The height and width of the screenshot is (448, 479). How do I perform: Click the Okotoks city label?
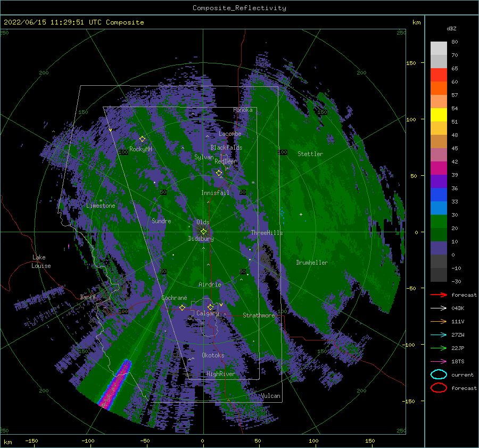click(213, 355)
